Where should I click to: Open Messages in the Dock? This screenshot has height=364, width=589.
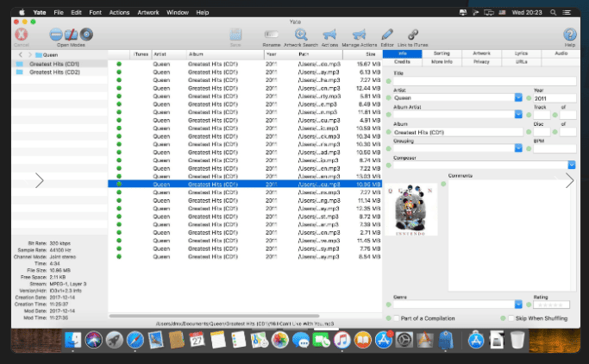[300, 341]
